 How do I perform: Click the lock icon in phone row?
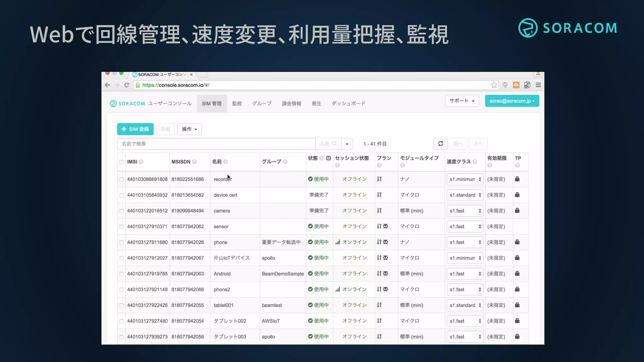tap(517, 242)
